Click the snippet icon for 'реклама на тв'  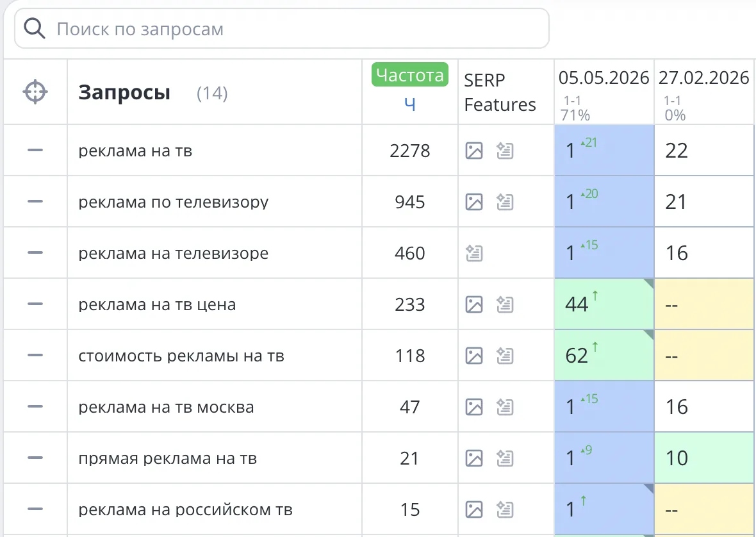point(505,151)
